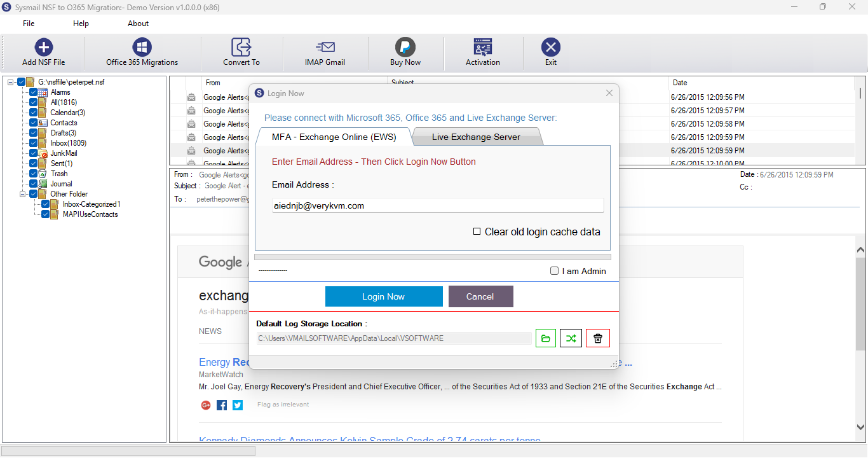Open the Activation toolbar icon

pyautogui.click(x=483, y=47)
